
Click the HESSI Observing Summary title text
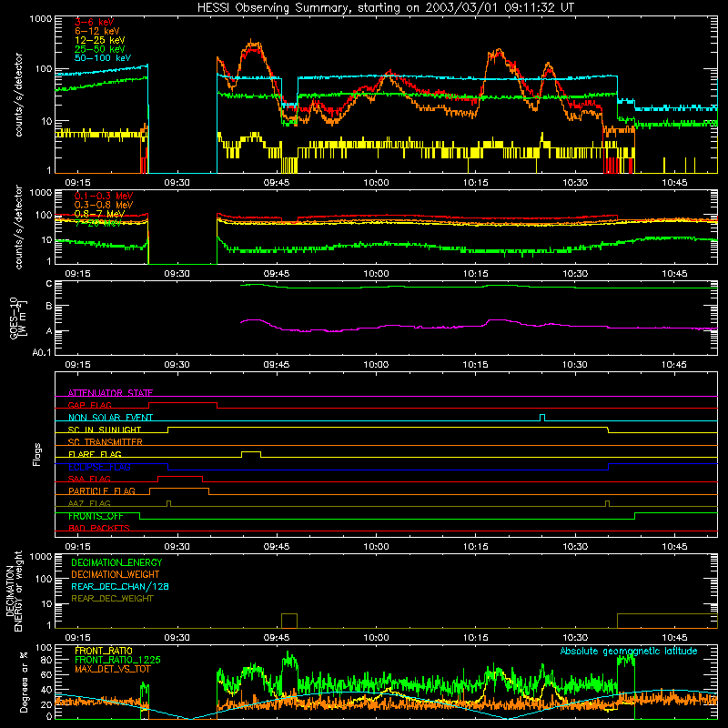386,7
